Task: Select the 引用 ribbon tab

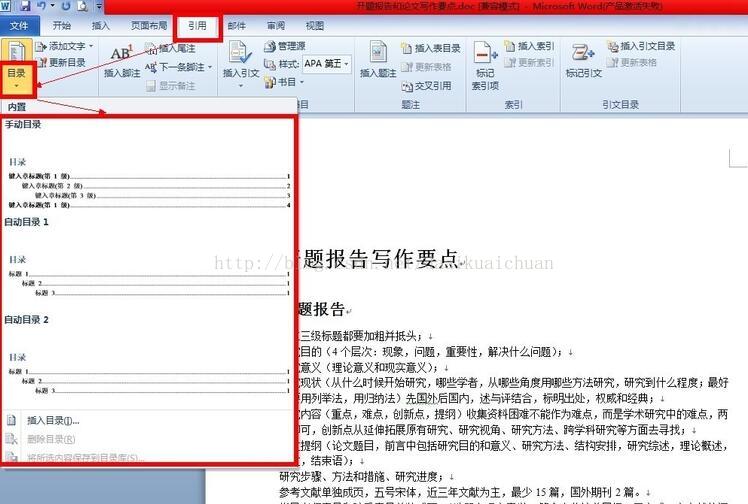Action: [197, 26]
